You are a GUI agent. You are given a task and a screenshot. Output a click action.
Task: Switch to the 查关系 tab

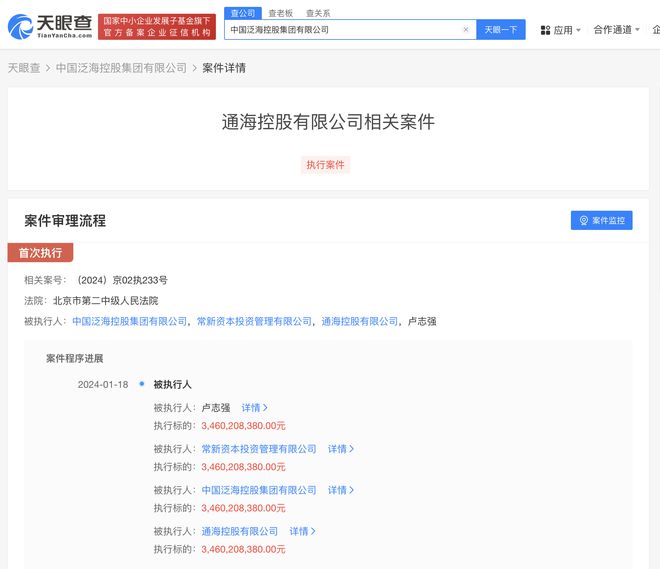318,13
